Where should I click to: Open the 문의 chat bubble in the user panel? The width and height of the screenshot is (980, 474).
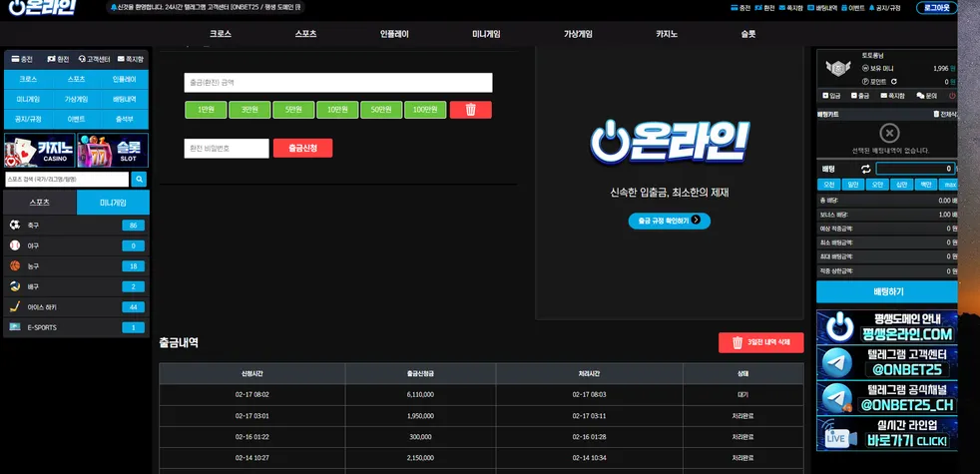click(x=927, y=96)
